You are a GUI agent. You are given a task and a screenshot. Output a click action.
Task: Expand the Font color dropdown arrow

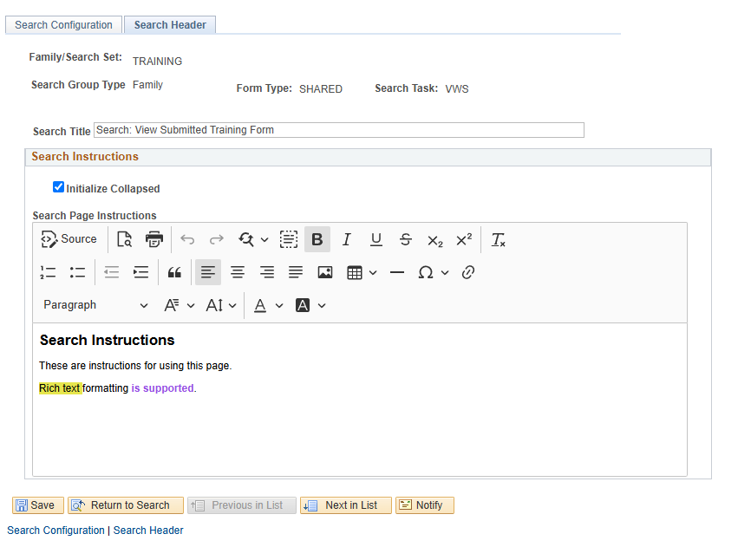tap(279, 305)
